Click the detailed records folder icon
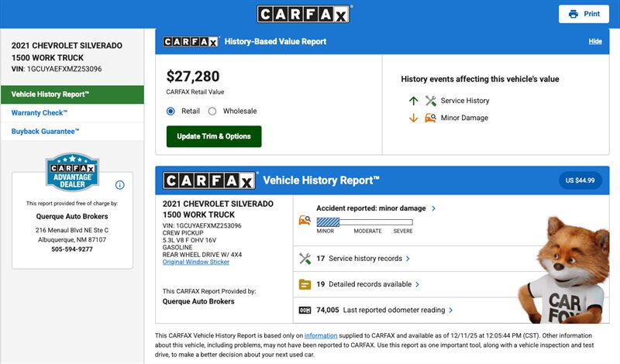The height and width of the screenshot is (364, 620). (x=305, y=284)
